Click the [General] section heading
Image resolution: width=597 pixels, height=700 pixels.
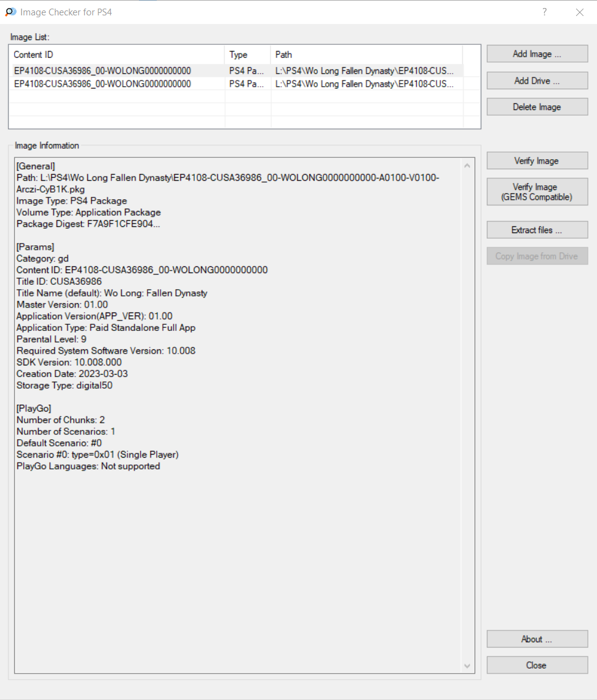(x=36, y=166)
